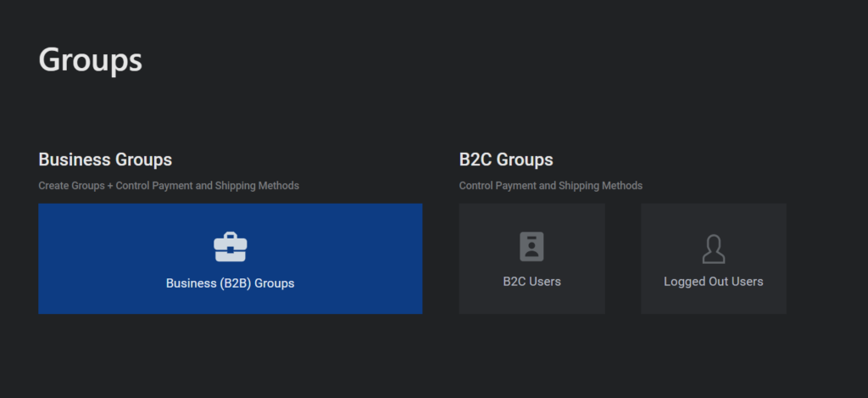Click the B2C "Control Payment and Shipping Methods" subtitle
Viewport: 868px width, 398px height.
pos(551,186)
